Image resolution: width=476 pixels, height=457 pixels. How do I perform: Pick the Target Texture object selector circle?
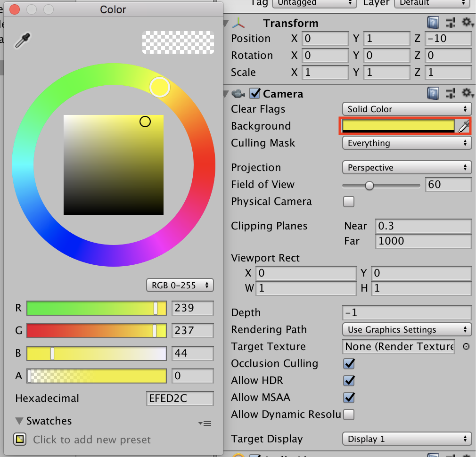click(466, 347)
